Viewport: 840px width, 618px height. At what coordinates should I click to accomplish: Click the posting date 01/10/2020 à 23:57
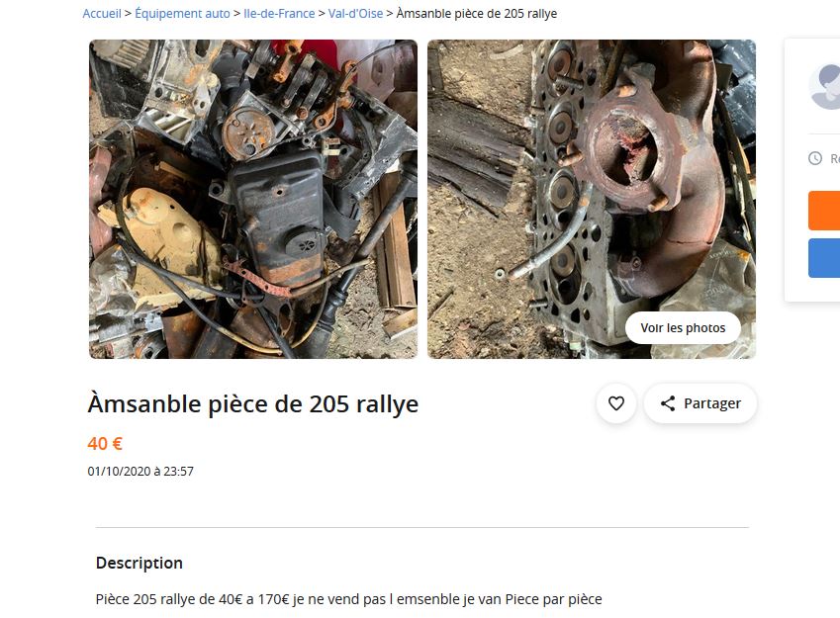(x=140, y=472)
